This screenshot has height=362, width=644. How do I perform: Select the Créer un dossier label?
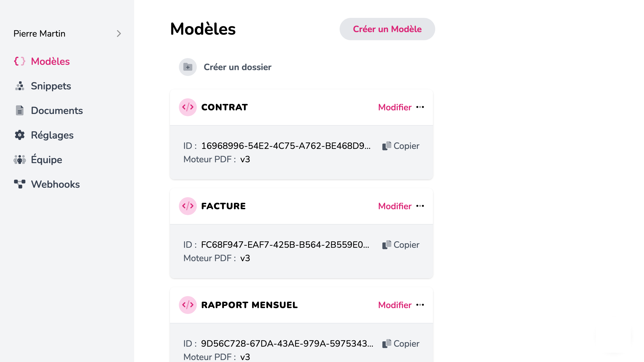(x=237, y=67)
